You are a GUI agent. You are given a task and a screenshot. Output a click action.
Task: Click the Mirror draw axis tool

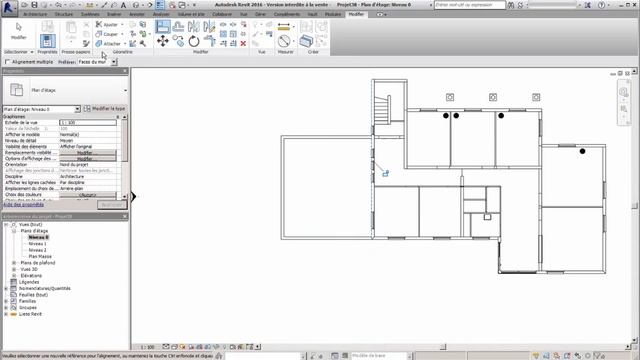point(209,27)
